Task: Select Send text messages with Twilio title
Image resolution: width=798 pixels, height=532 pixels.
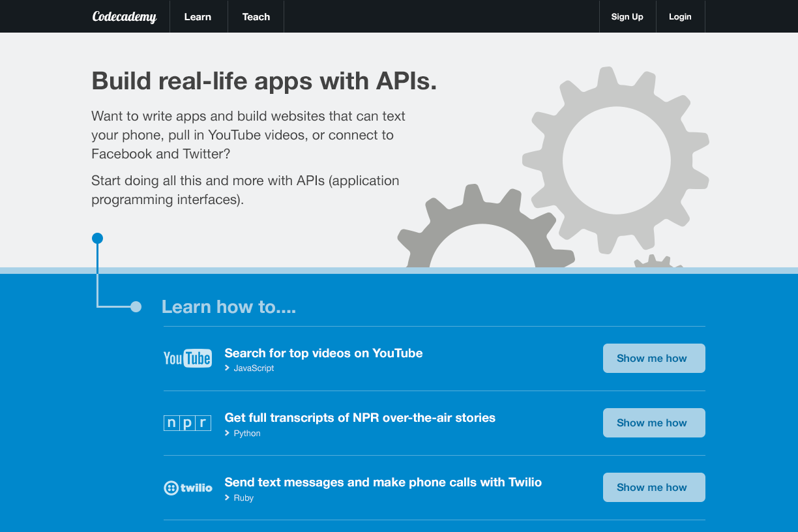Action: pyautogui.click(x=383, y=482)
